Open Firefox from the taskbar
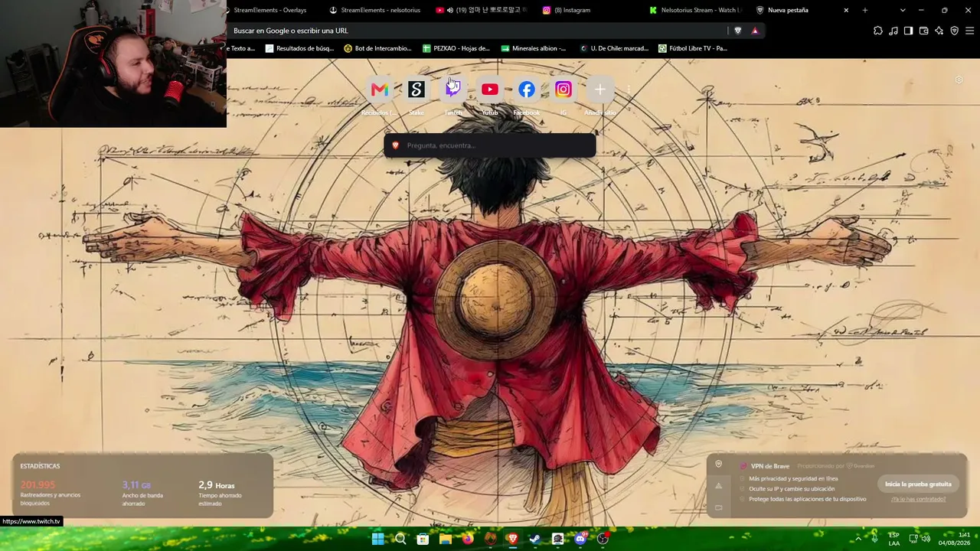Viewport: 980px width, 551px height. 468,539
